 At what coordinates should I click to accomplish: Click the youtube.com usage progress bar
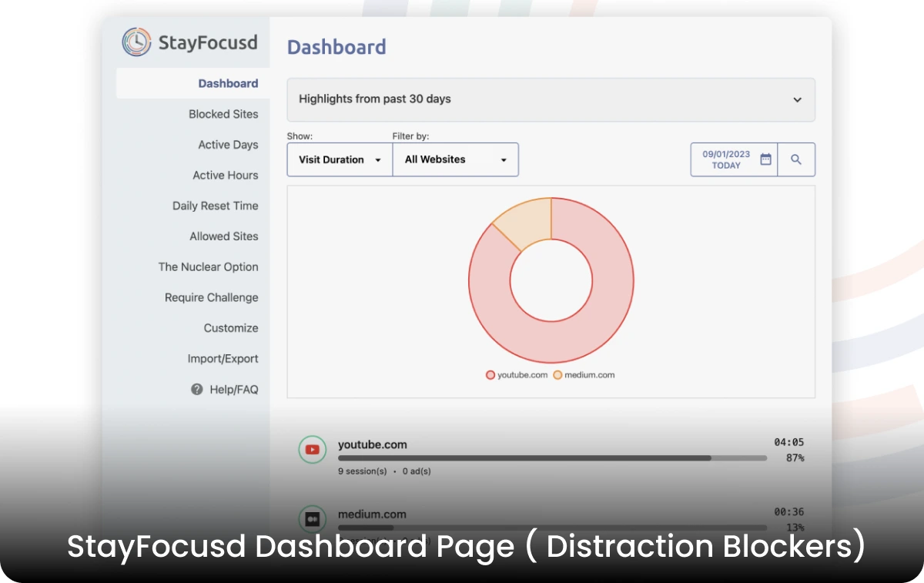tap(552, 458)
